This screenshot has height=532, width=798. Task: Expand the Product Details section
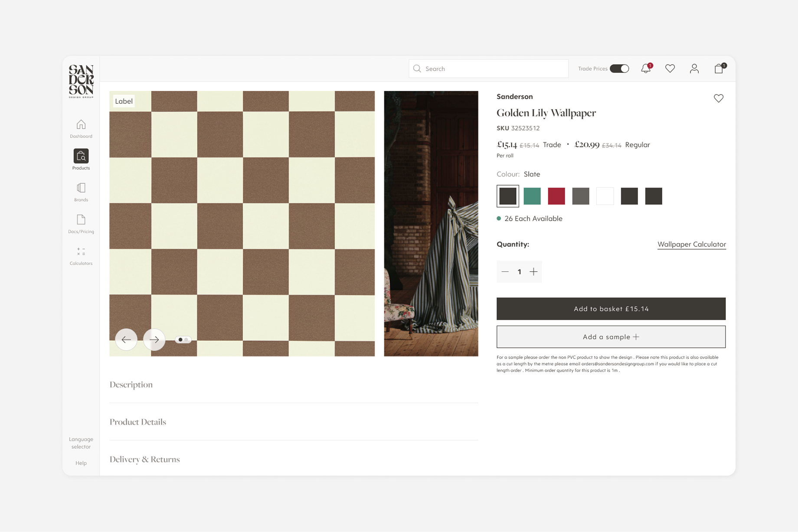[294, 422]
